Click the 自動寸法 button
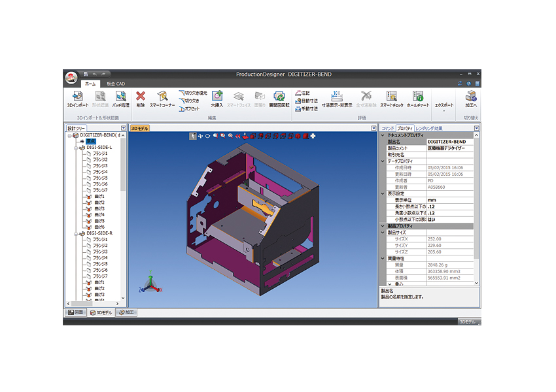 coord(306,101)
